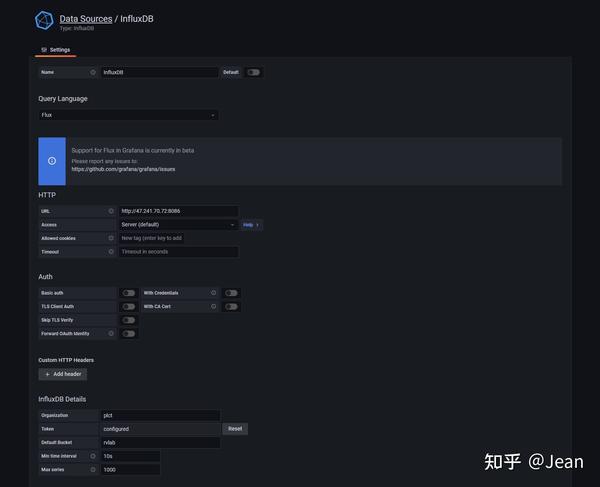The height and width of the screenshot is (487, 600).
Task: Click the Timeout in seconds field
Action: coord(179,252)
